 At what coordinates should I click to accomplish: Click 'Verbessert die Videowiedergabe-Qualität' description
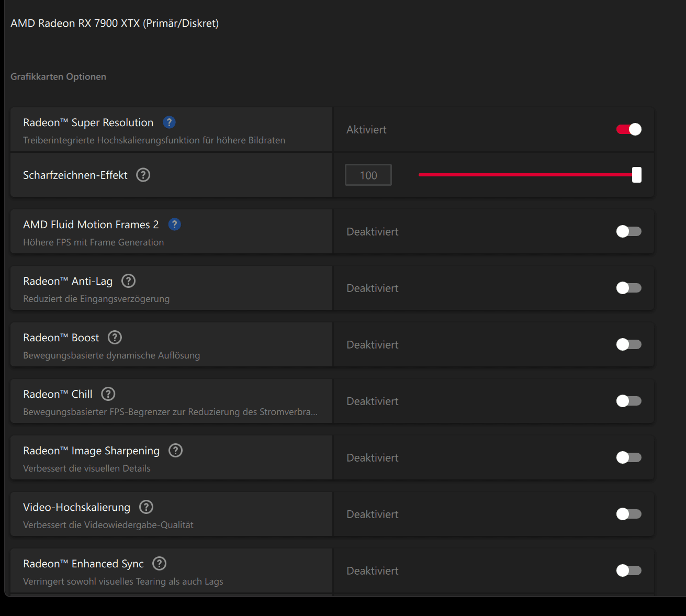[x=108, y=525]
